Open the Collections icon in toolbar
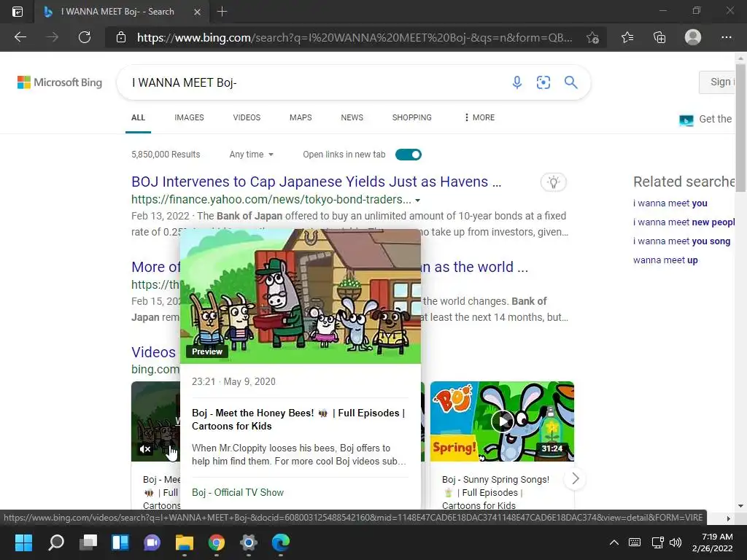Image resolution: width=747 pixels, height=560 pixels. tap(659, 37)
